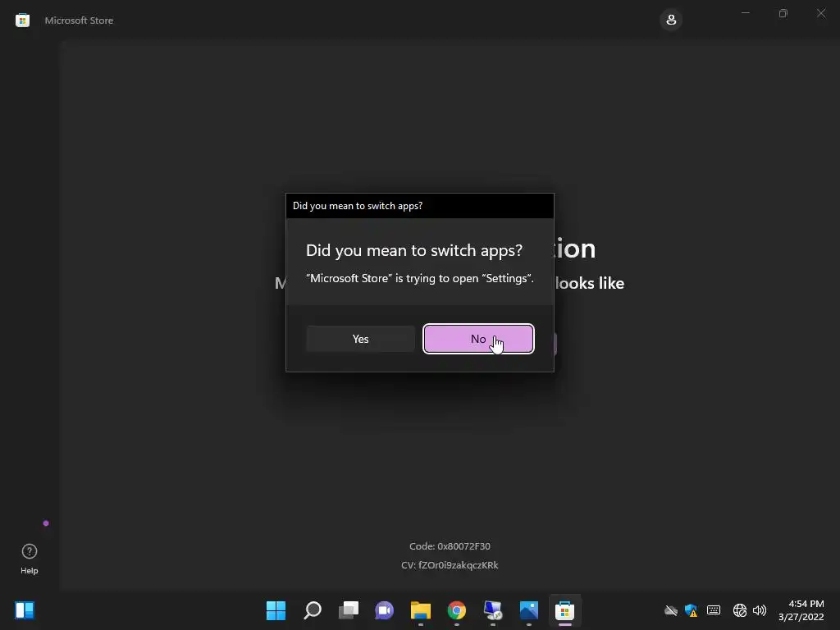
Task: Click the OneDrive cloud tray icon
Action: click(671, 610)
